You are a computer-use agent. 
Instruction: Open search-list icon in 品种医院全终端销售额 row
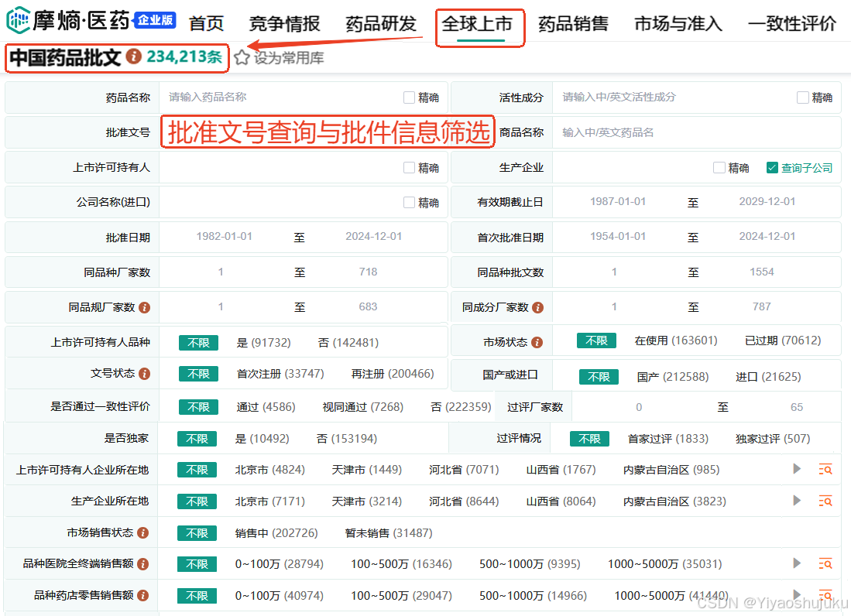click(825, 564)
